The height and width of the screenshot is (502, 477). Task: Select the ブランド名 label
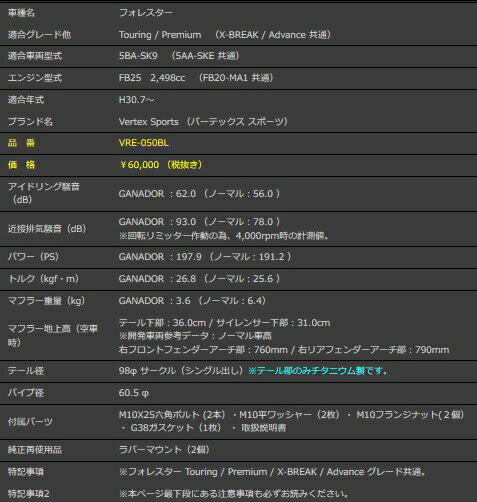point(30,121)
